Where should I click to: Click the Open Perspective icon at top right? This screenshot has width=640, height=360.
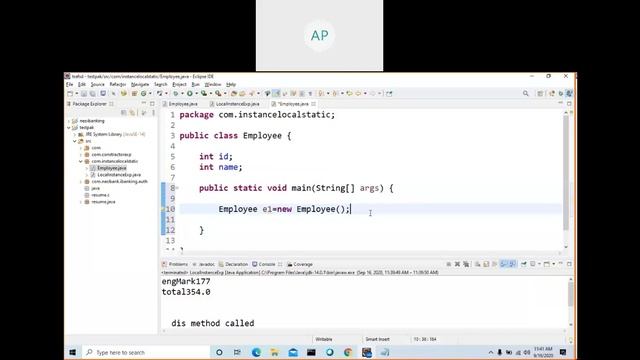point(540,93)
